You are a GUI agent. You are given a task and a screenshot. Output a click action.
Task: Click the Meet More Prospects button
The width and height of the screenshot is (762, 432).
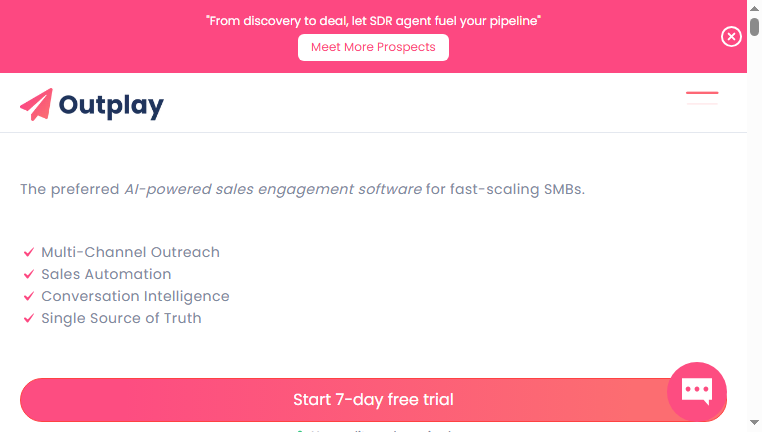point(373,47)
